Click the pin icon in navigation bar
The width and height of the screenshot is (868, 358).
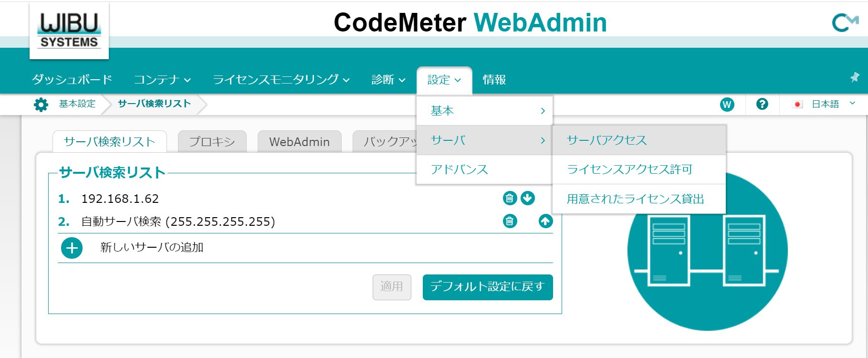coord(855,77)
